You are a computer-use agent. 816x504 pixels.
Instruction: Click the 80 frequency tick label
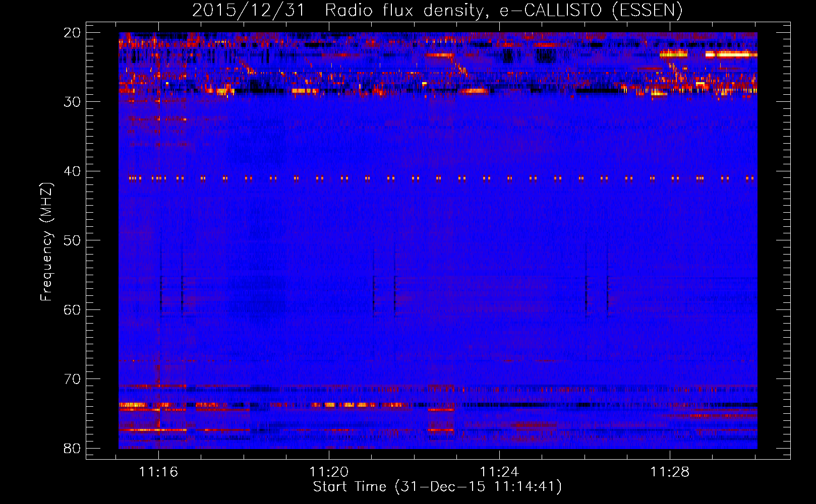coord(73,448)
